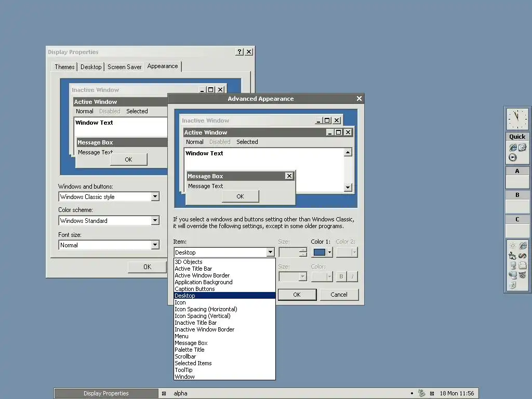
Task: Select the Appearance tab
Action: pyautogui.click(x=163, y=66)
